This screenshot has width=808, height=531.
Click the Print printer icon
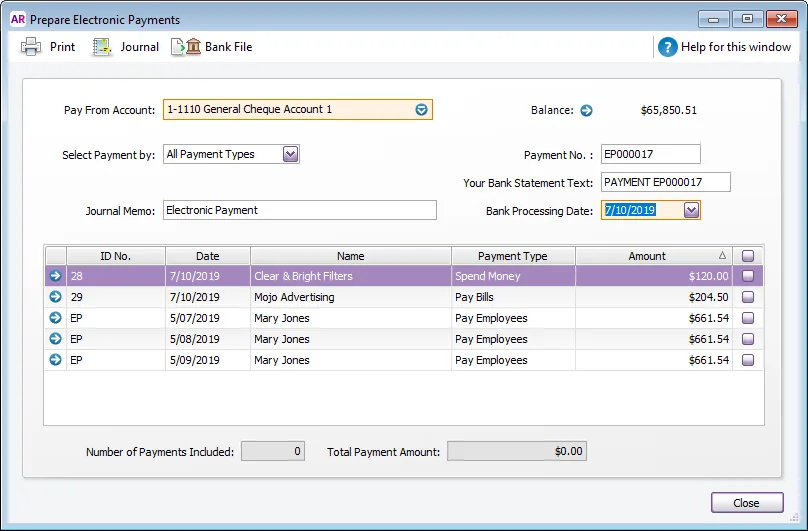pos(31,47)
